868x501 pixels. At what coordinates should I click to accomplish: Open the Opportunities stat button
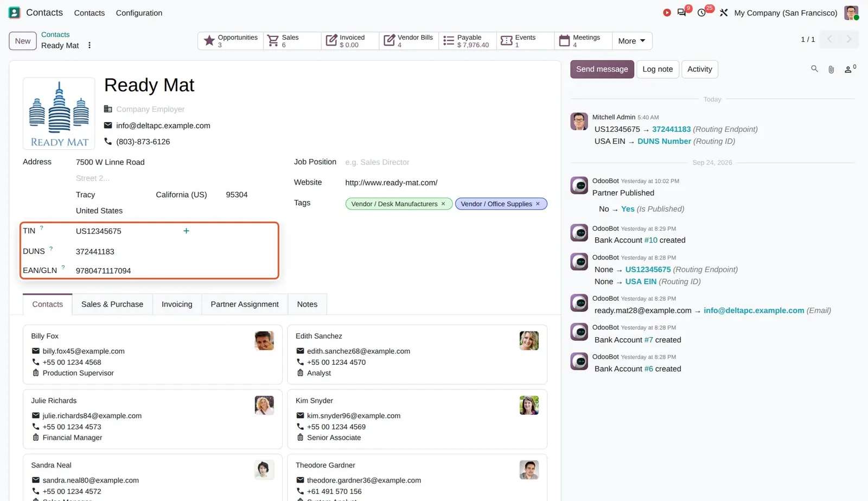[x=231, y=41]
